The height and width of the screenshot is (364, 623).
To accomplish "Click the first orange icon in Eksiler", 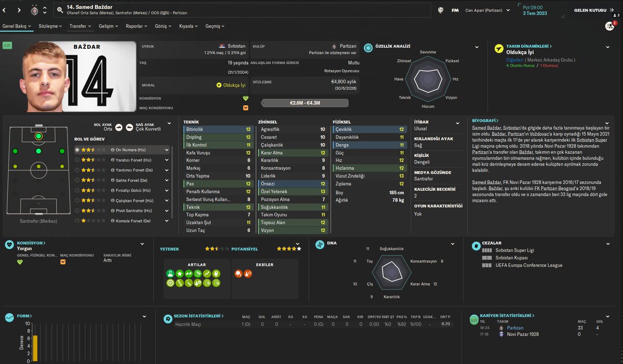I will 238,274.
